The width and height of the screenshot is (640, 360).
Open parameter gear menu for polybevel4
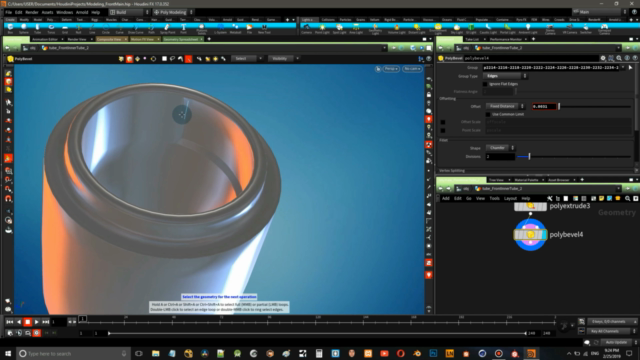pyautogui.click(x=603, y=58)
